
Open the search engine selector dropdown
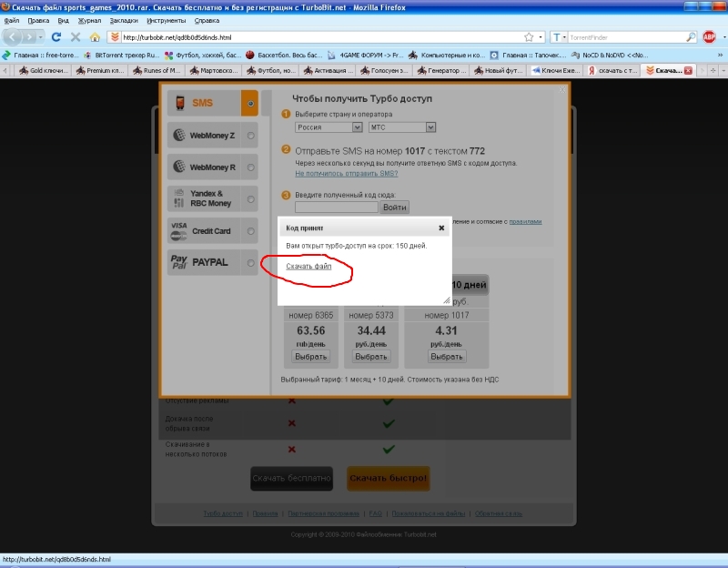[558, 37]
